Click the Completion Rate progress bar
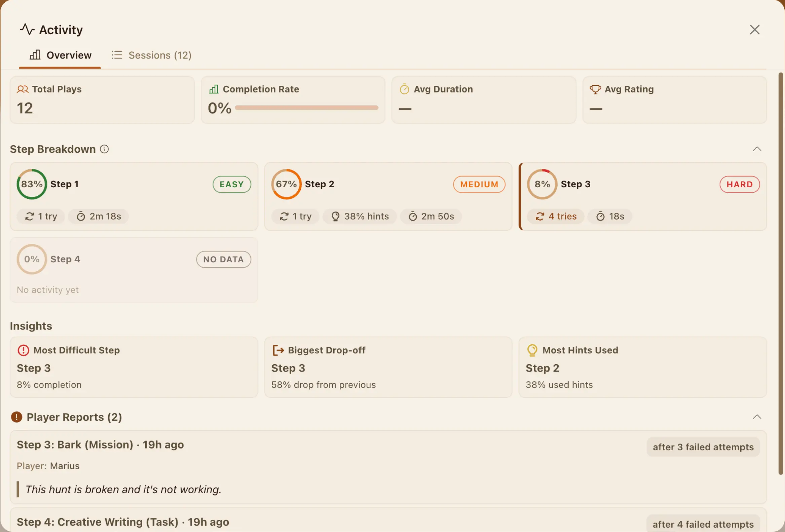Viewport: 785px width, 532px height. click(x=306, y=108)
